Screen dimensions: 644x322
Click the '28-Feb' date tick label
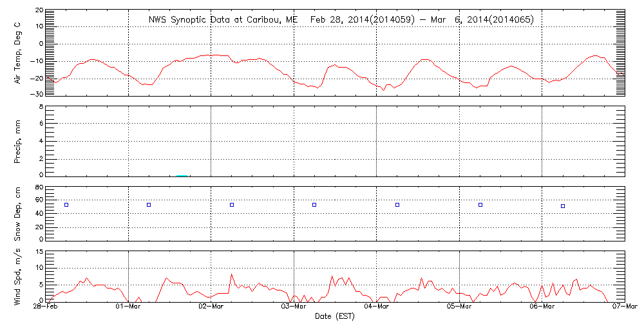click(46, 308)
